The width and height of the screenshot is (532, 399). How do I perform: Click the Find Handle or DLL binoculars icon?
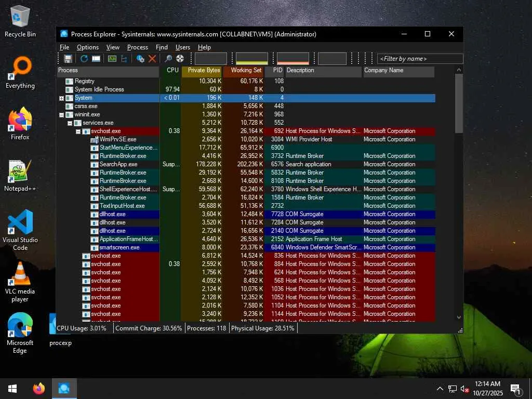tap(168, 59)
